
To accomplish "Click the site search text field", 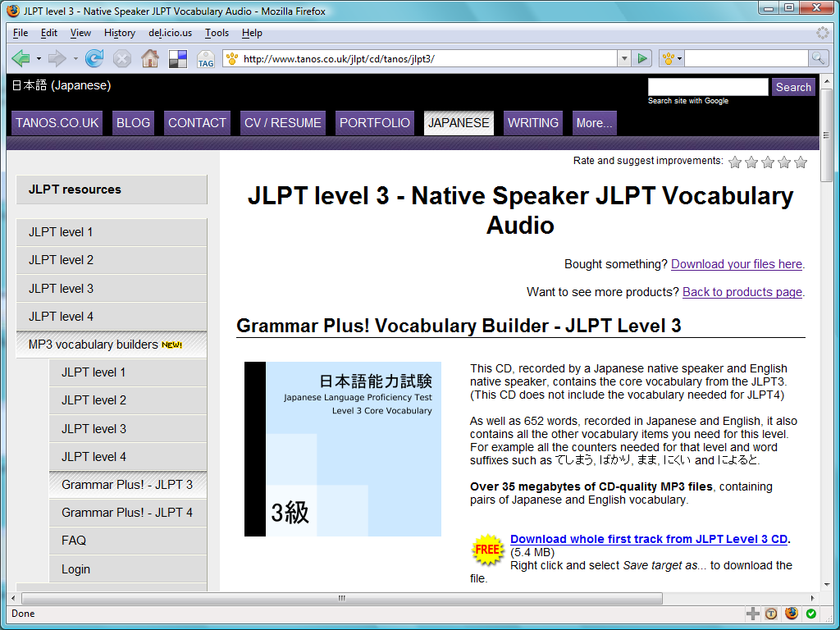I will tap(708, 87).
